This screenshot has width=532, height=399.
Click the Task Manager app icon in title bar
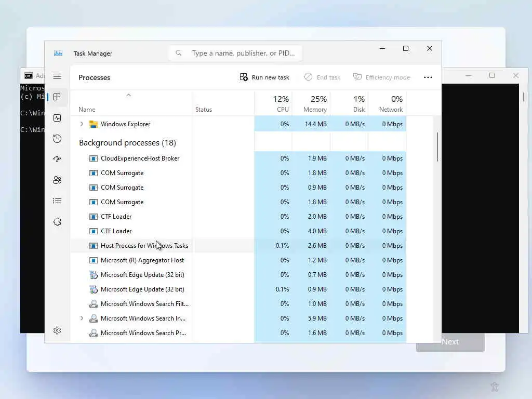(x=58, y=54)
